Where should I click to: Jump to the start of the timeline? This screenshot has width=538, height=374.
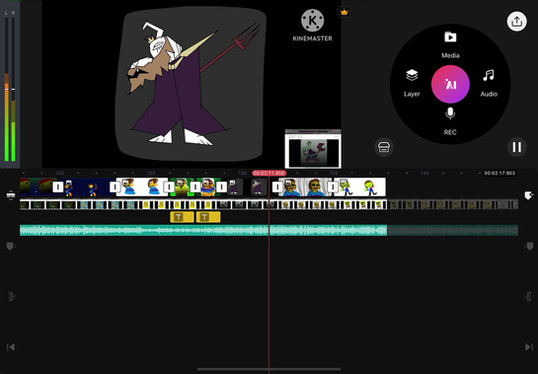[x=11, y=347]
